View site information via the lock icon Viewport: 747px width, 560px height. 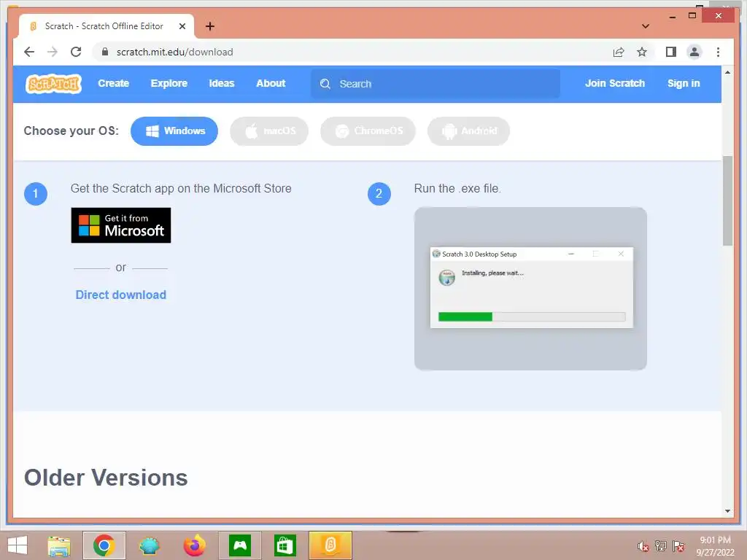105,52
